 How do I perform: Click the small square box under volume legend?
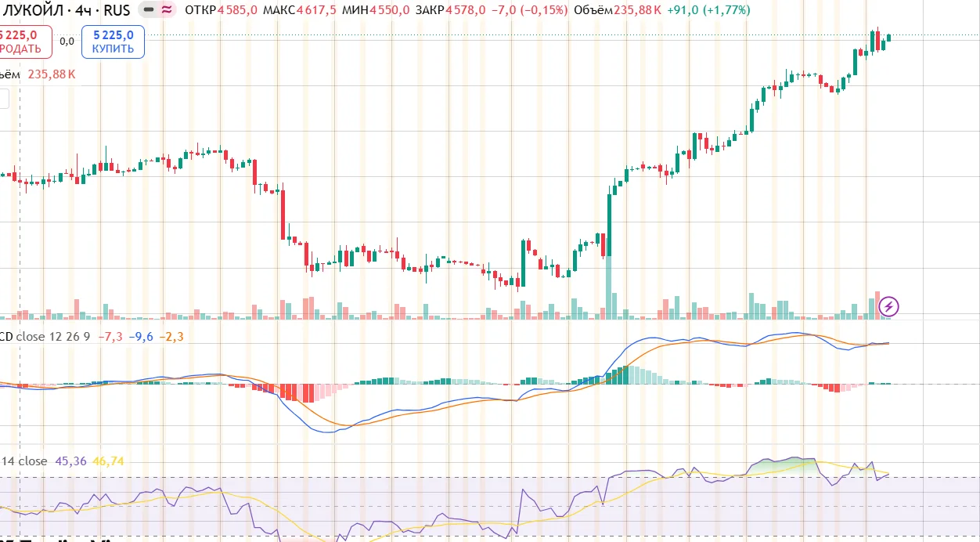tap(4, 98)
